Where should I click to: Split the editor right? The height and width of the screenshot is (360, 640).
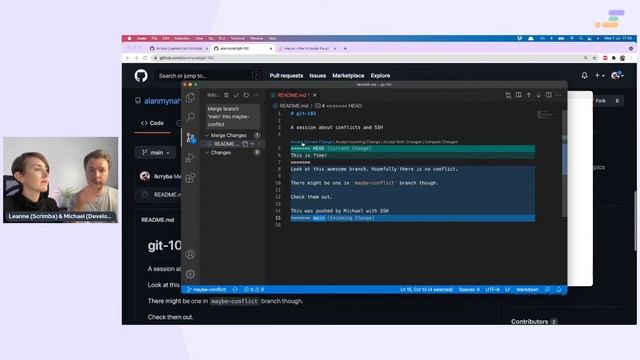click(549, 95)
